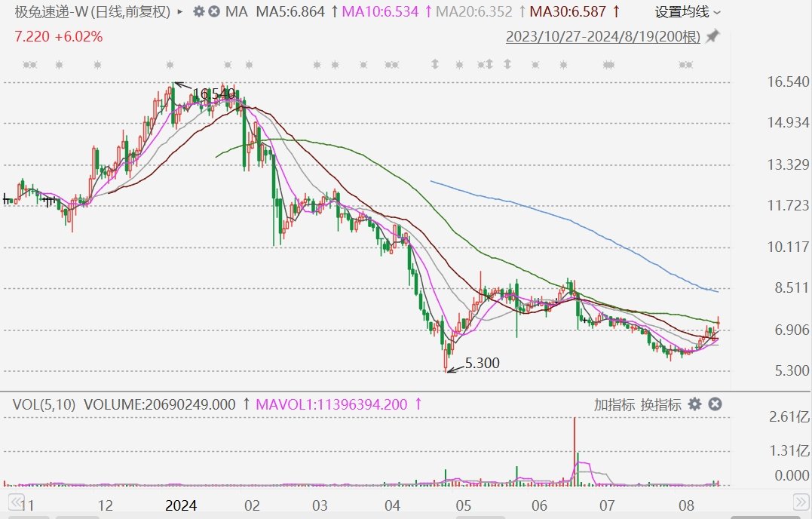Select the MA5:6.864 value
812x519 pixels.
[x=290, y=11]
